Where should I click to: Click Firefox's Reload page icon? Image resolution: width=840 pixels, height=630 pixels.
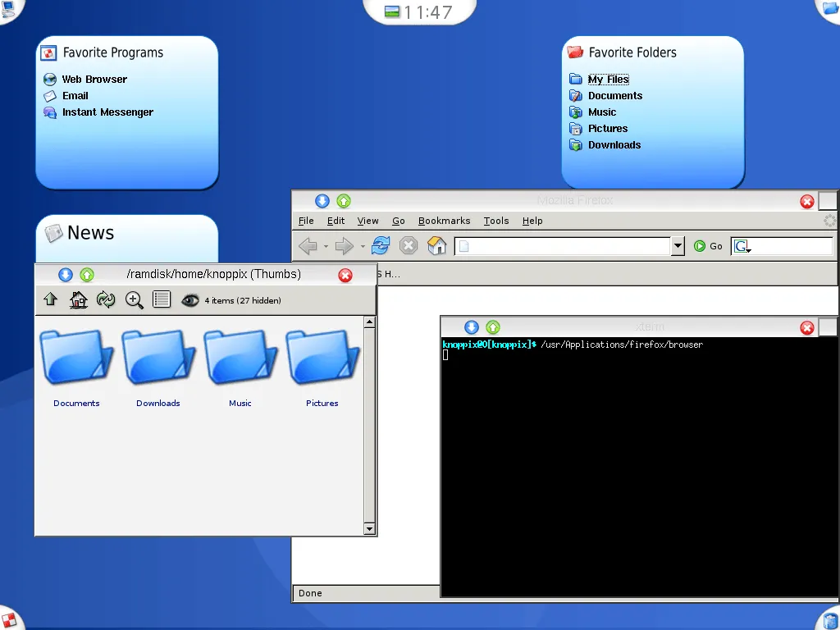point(380,245)
